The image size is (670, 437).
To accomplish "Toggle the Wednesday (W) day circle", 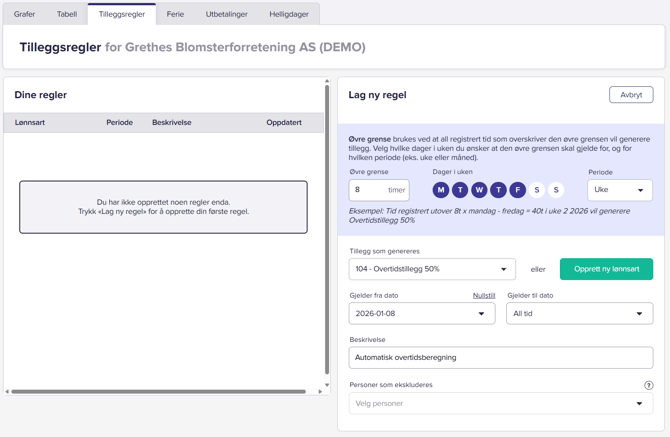I will click(479, 190).
